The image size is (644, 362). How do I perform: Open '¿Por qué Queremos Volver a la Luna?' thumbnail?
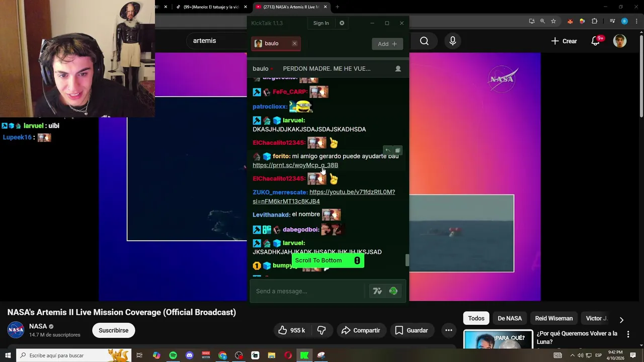pyautogui.click(x=498, y=339)
